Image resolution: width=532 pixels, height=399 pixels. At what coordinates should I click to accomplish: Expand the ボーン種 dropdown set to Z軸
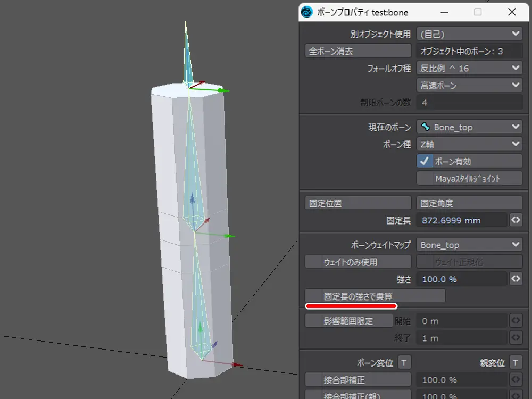[469, 144]
